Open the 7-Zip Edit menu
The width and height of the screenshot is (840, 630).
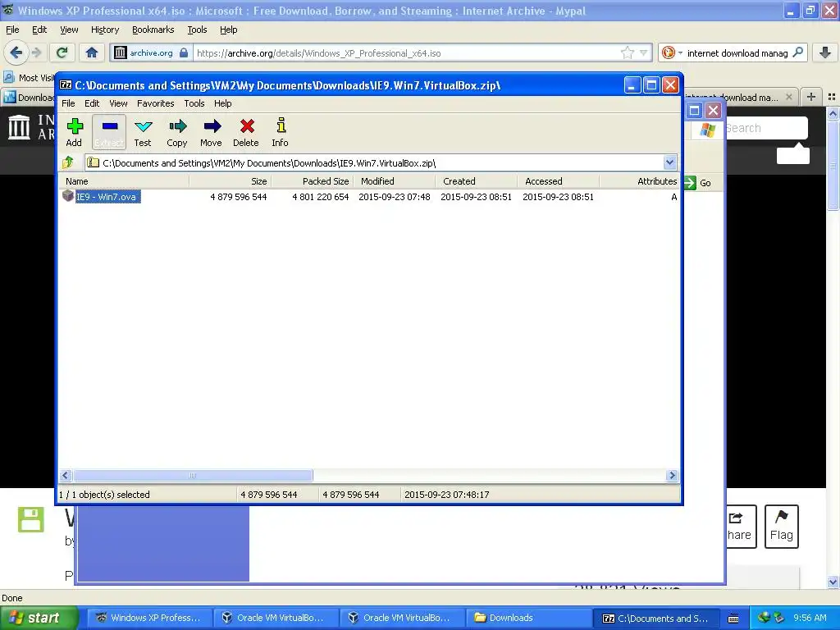click(x=92, y=103)
